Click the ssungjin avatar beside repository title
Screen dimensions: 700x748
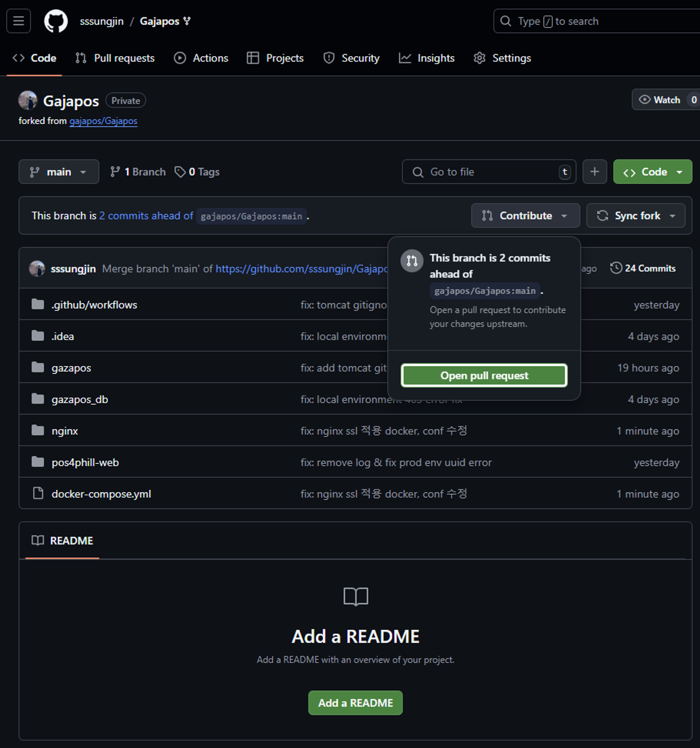point(27,101)
